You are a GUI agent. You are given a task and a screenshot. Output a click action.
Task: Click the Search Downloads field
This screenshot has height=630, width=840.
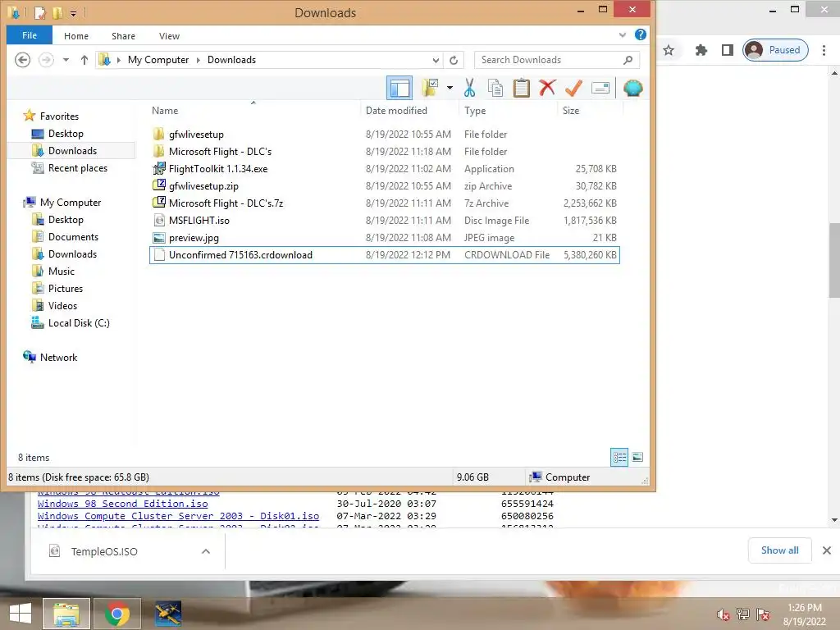(557, 60)
